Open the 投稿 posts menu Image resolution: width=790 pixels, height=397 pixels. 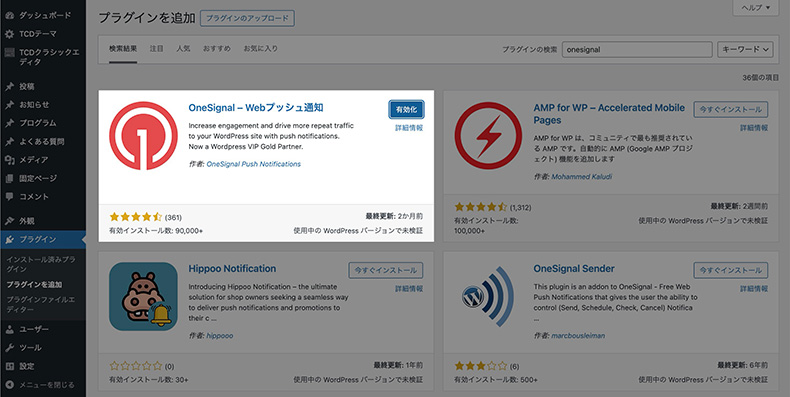coord(27,86)
